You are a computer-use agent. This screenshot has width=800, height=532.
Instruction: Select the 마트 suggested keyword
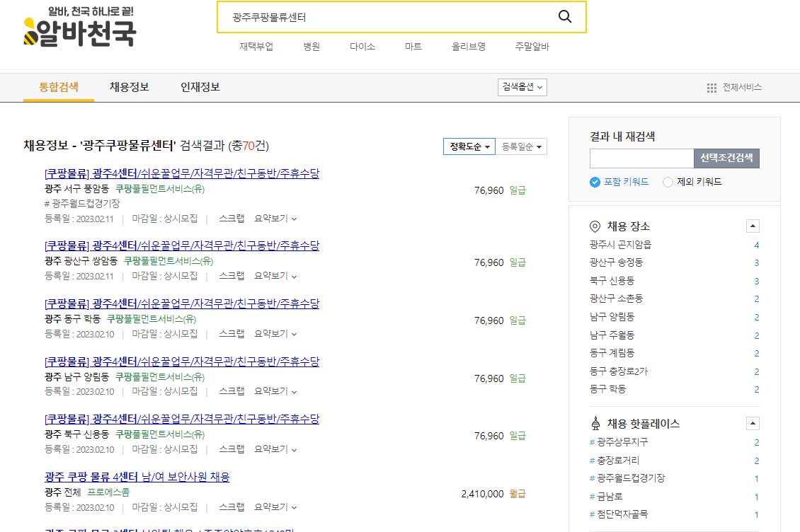413,47
